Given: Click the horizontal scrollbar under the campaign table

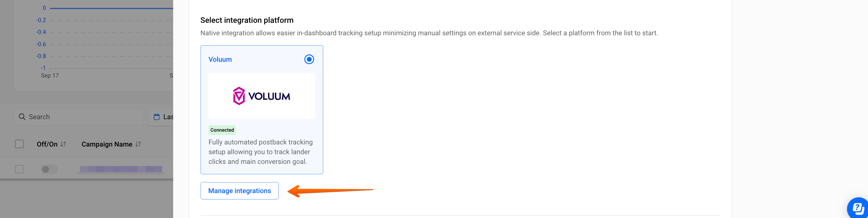Looking at the screenshot, I should (x=86, y=180).
